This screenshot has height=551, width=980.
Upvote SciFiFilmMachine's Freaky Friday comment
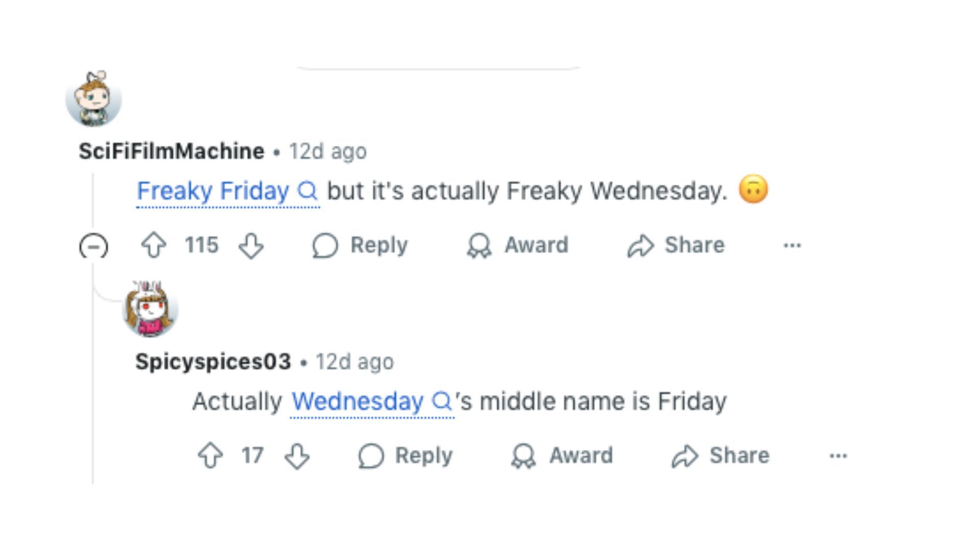[154, 245]
